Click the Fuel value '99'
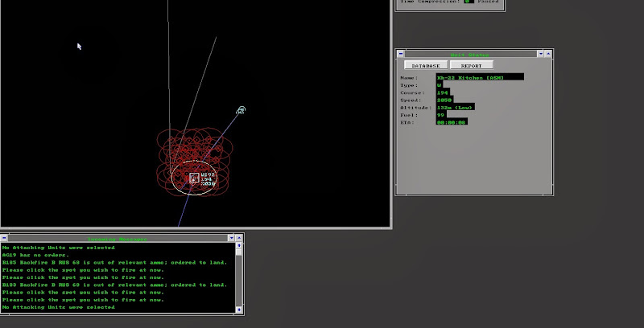The width and height of the screenshot is (644, 328). 440,114
